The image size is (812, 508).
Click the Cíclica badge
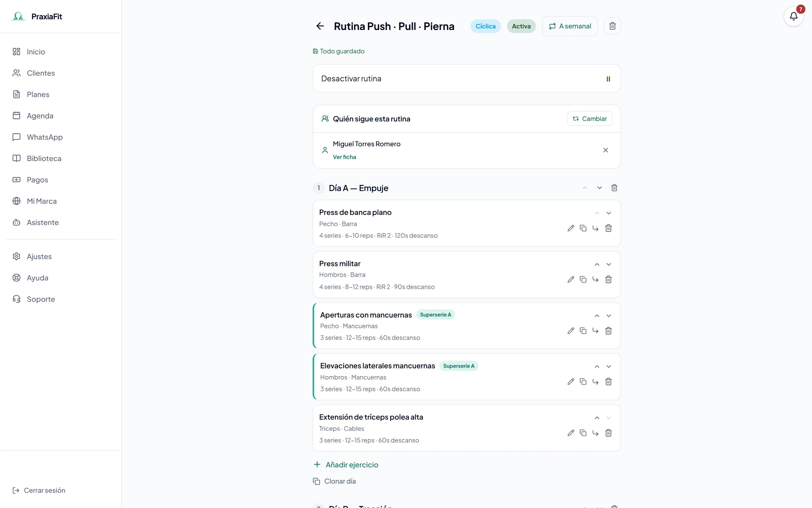[x=485, y=26]
